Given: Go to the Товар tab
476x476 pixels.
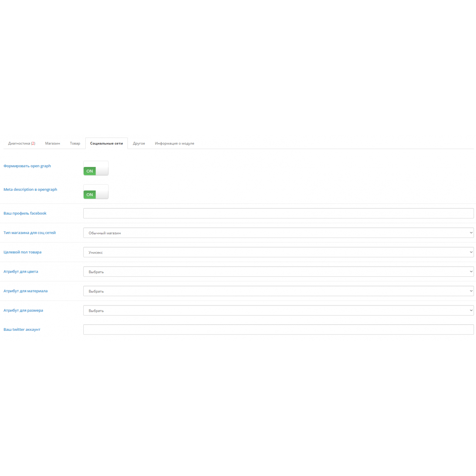Looking at the screenshot, I should tap(75, 143).
